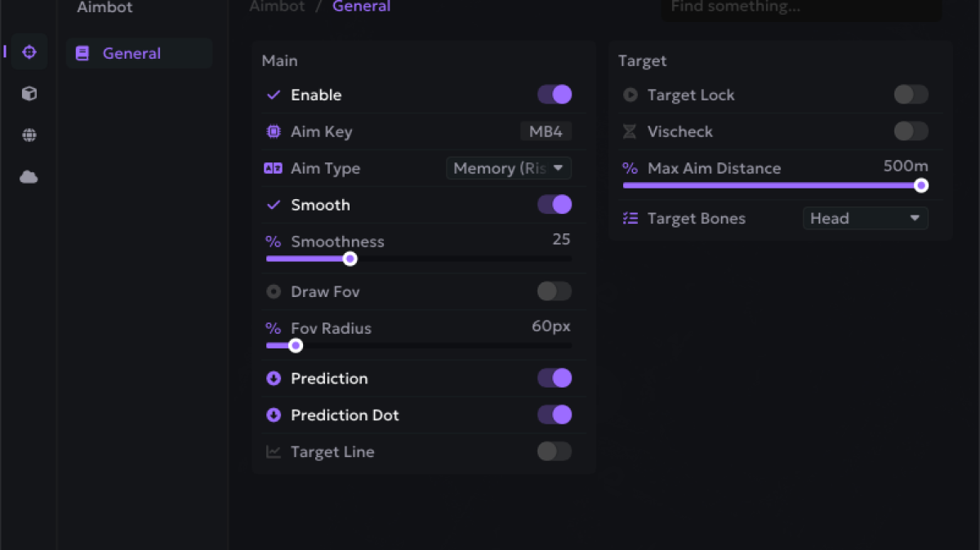Image resolution: width=980 pixels, height=550 pixels.
Task: Open the Aim Type dropdown
Action: coord(509,168)
